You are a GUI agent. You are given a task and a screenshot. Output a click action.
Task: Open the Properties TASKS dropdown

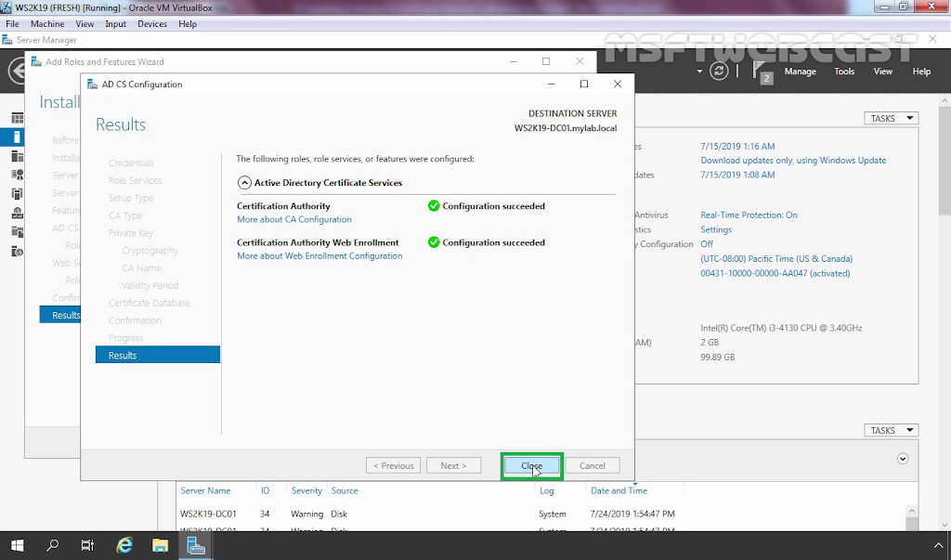point(891,118)
